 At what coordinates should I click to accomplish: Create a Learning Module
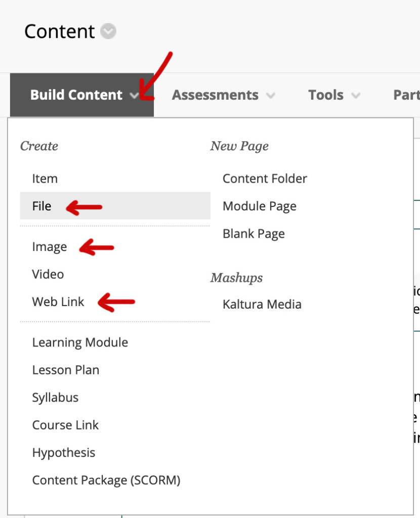tap(80, 342)
